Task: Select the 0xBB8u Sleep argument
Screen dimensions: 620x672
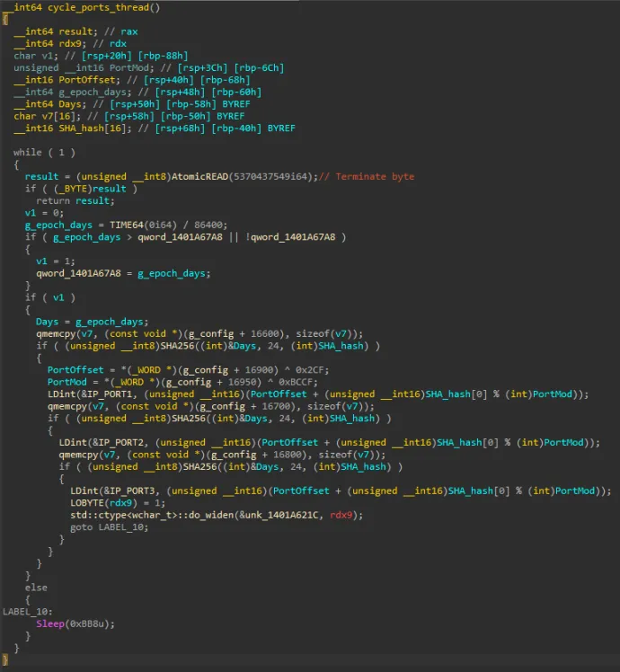Action: coord(86,624)
